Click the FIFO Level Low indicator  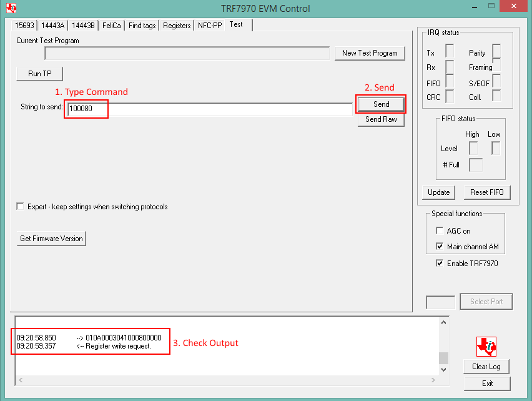(496, 148)
